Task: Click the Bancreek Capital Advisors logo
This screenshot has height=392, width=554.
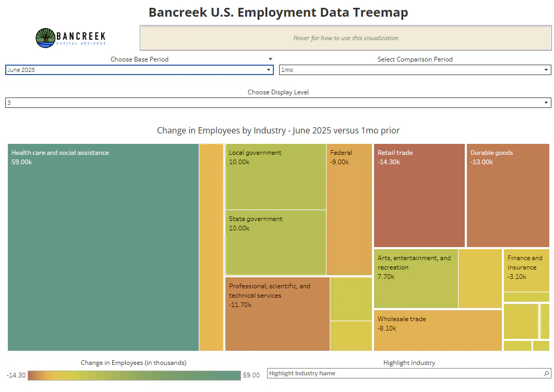Action: tap(70, 38)
